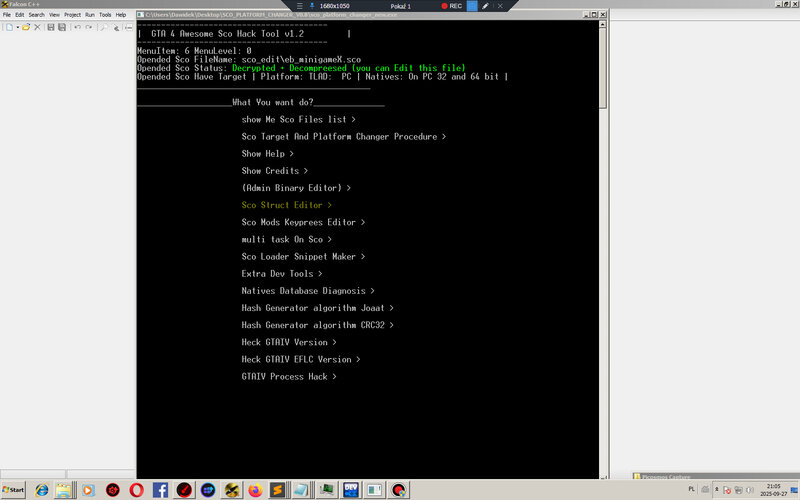Toggle the blue rectangle capture-area button
The image size is (800, 500).
[x=472, y=6]
